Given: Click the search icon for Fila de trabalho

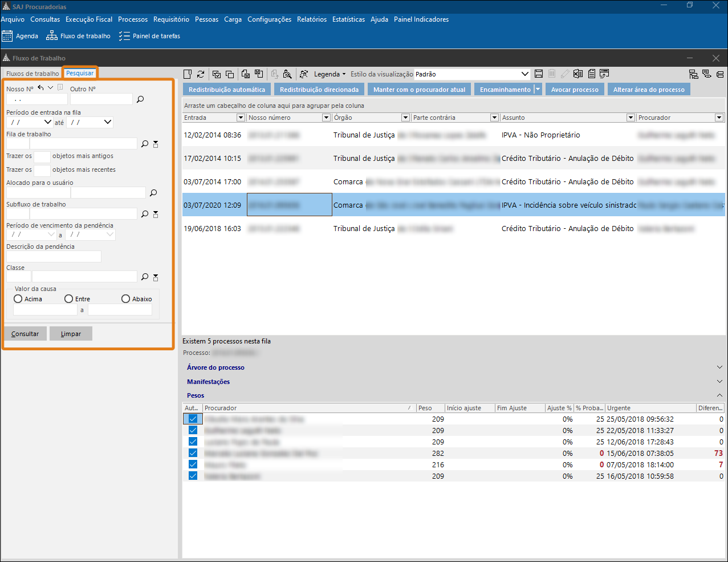Looking at the screenshot, I should pos(145,144).
